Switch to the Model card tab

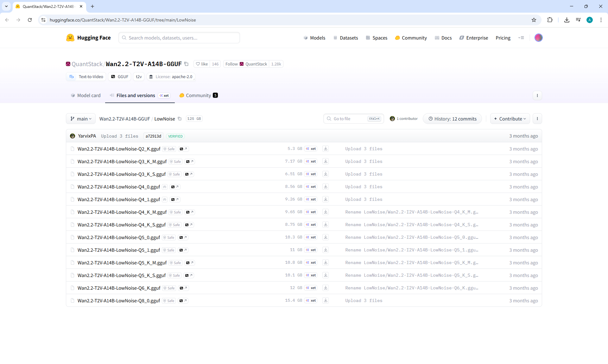click(85, 96)
